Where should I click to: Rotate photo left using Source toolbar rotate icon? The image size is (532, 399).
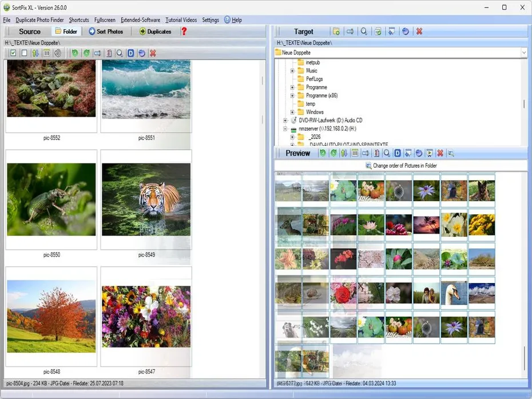point(75,53)
